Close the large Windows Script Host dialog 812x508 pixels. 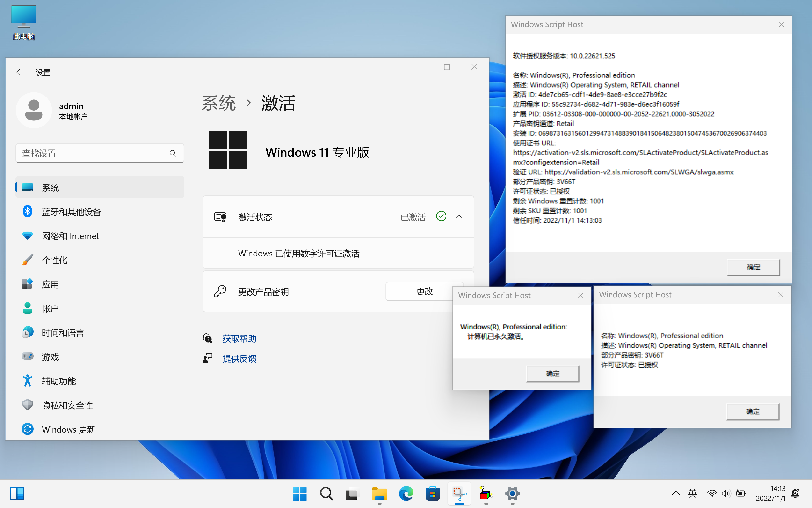(782, 24)
